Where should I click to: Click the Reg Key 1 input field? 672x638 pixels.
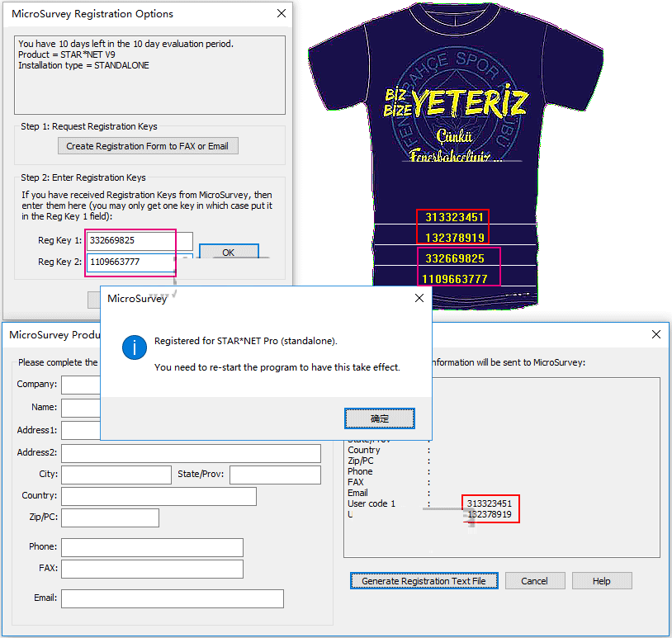pos(140,241)
